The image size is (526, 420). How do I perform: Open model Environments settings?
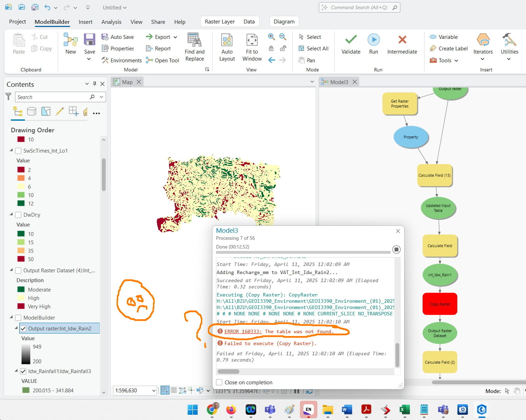tap(121, 60)
